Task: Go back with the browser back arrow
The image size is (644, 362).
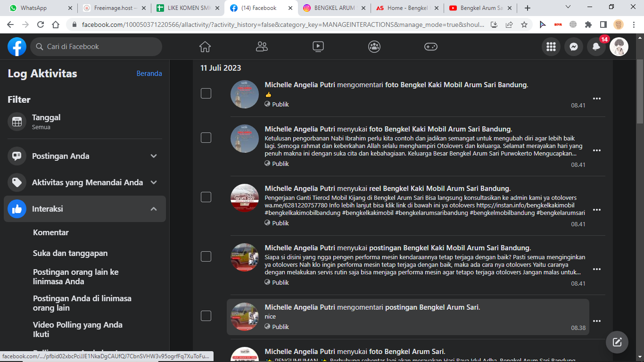Action: (10, 25)
